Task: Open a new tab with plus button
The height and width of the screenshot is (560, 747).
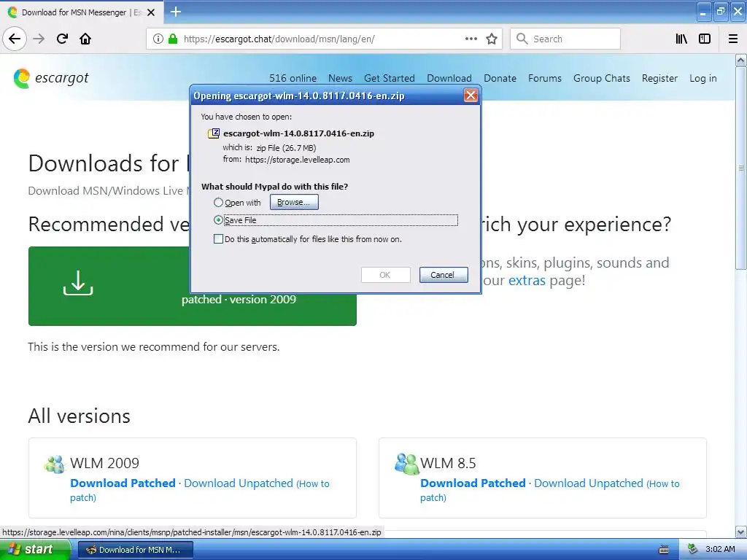Action: pyautogui.click(x=175, y=12)
